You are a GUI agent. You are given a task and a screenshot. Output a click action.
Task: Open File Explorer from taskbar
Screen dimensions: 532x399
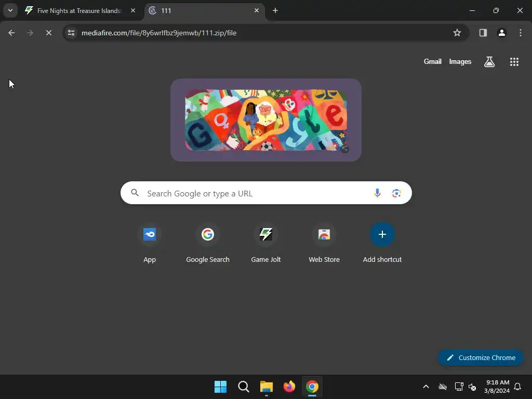pyautogui.click(x=267, y=387)
